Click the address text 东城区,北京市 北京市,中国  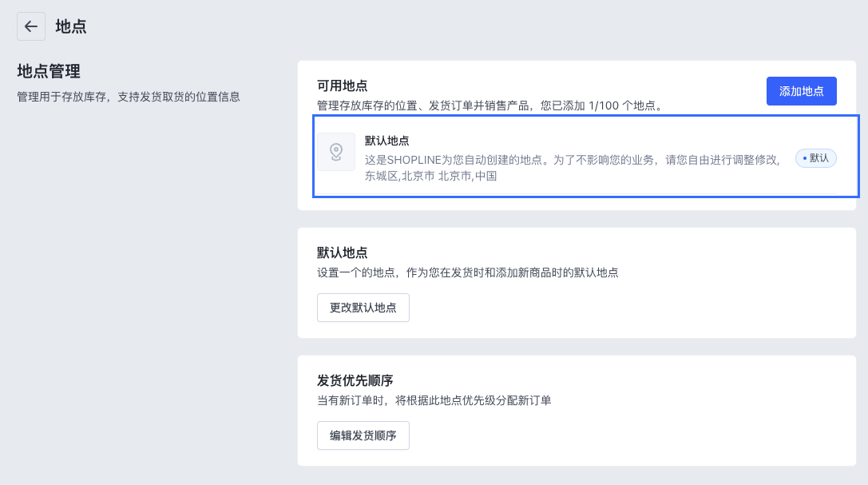431,176
